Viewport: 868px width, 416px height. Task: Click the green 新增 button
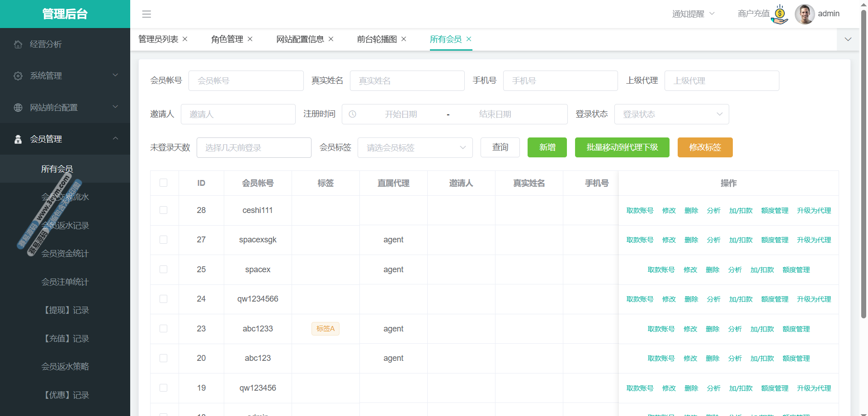point(547,147)
